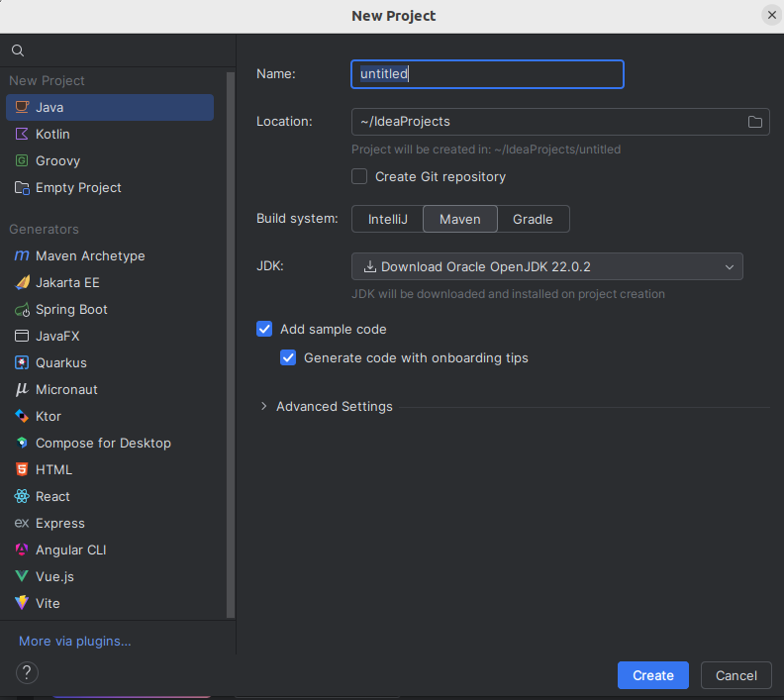Click the Kotlin logo icon
The image size is (784, 700).
(22, 134)
